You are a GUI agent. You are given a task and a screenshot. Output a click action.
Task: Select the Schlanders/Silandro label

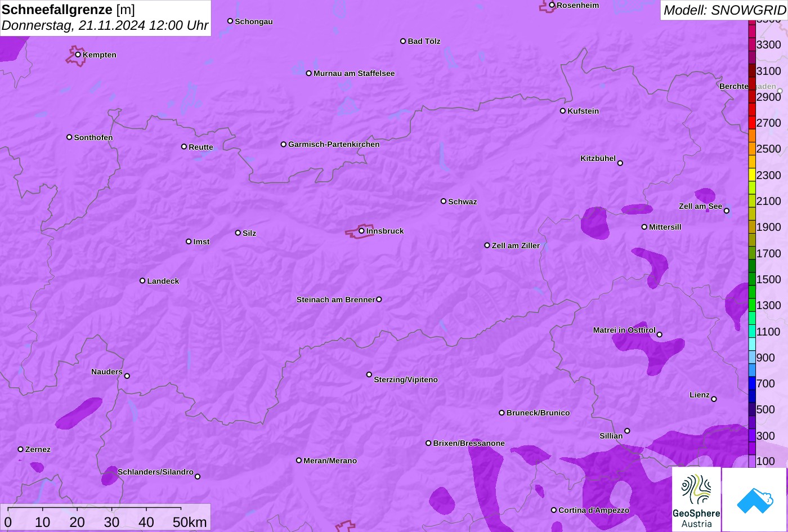click(155, 472)
